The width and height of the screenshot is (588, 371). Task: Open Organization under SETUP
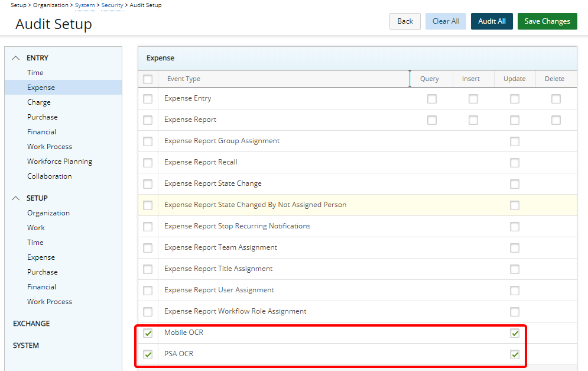click(48, 213)
